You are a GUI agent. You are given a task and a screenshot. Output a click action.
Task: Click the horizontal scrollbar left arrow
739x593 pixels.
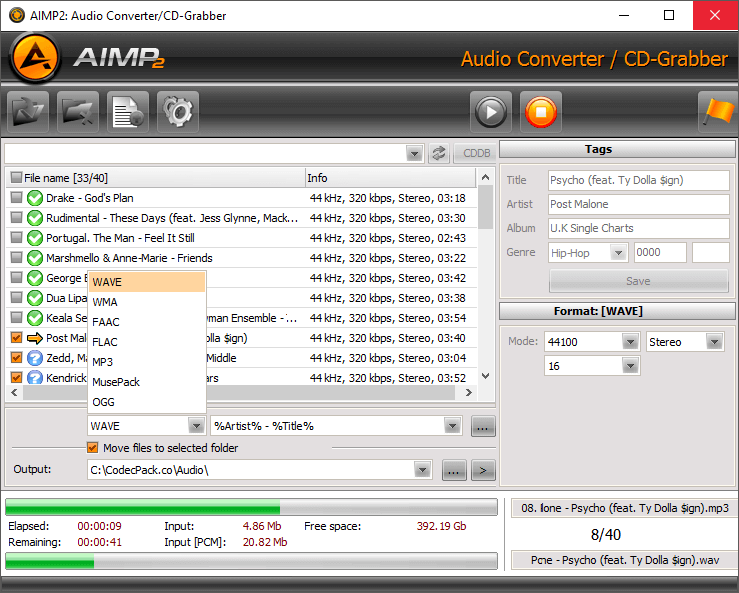14,393
